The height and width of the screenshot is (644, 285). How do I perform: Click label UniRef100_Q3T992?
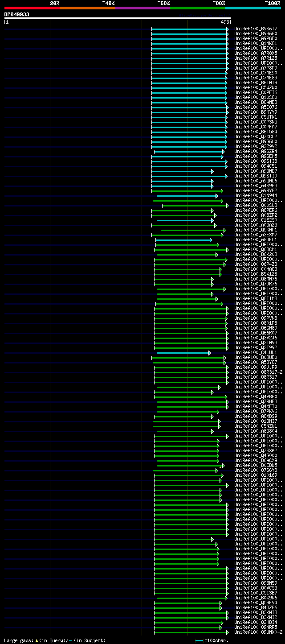click(x=256, y=347)
